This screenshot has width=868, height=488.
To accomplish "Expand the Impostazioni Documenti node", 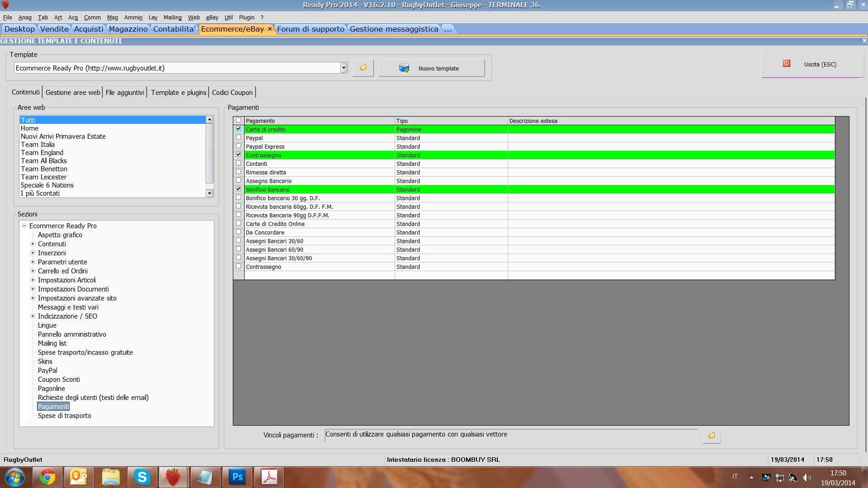I will pos(33,289).
